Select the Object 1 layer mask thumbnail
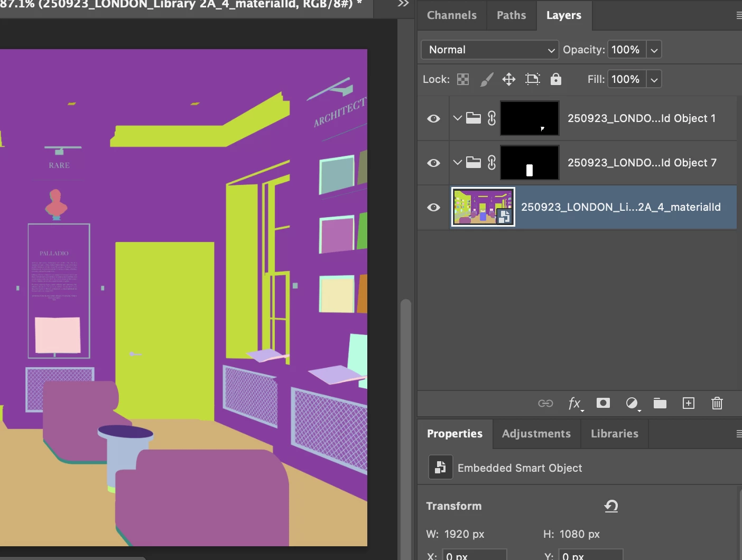742x560 pixels. point(530,118)
